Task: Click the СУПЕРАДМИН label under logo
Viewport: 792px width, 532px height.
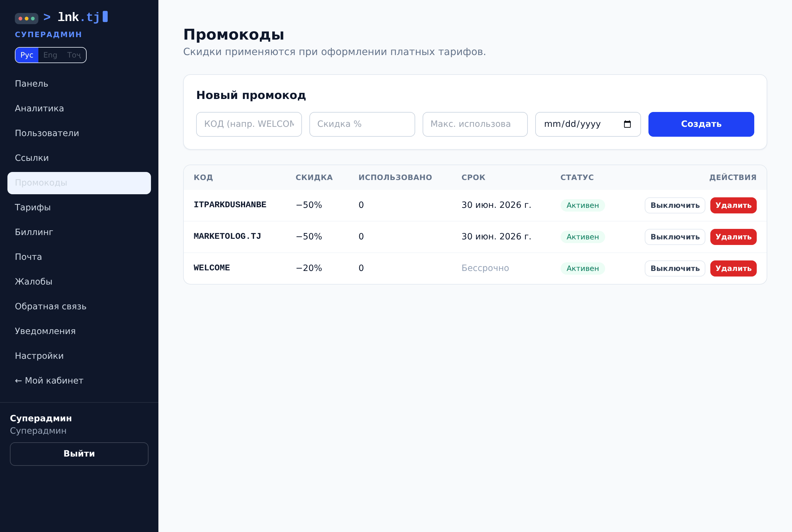Action: click(x=48, y=35)
